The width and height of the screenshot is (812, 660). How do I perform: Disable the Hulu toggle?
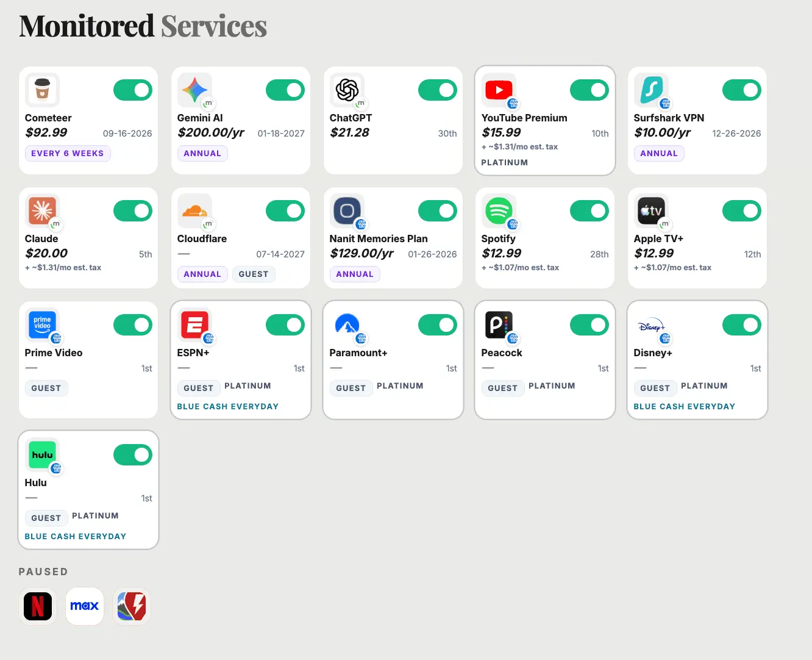(133, 455)
